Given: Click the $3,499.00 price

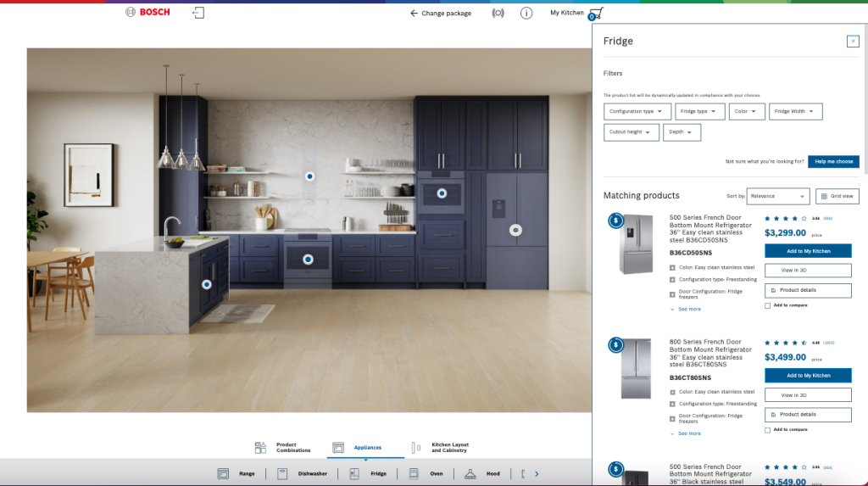Looking at the screenshot, I should pos(785,357).
